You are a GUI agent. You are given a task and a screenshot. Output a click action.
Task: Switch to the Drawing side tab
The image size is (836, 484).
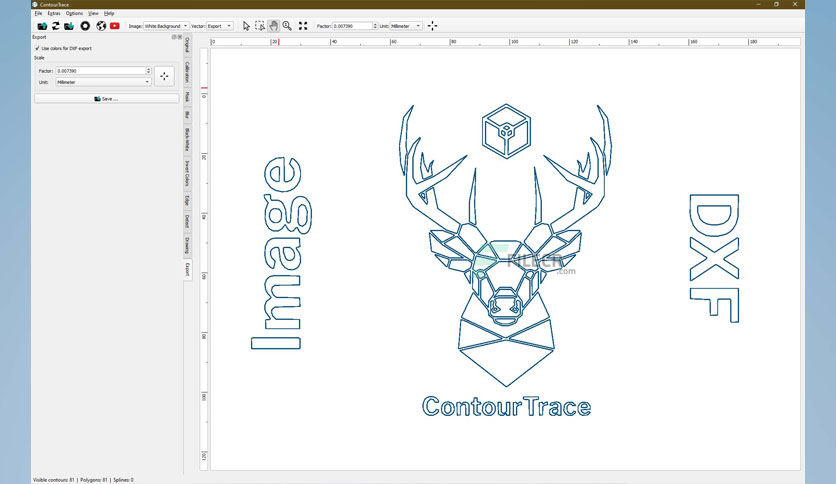[187, 246]
